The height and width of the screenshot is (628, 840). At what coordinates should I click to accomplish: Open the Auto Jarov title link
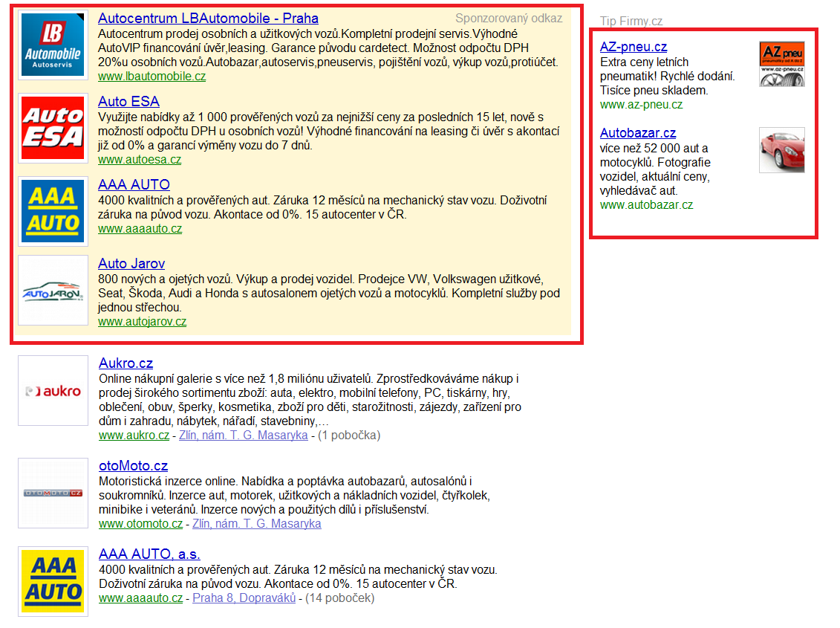pyautogui.click(x=131, y=263)
